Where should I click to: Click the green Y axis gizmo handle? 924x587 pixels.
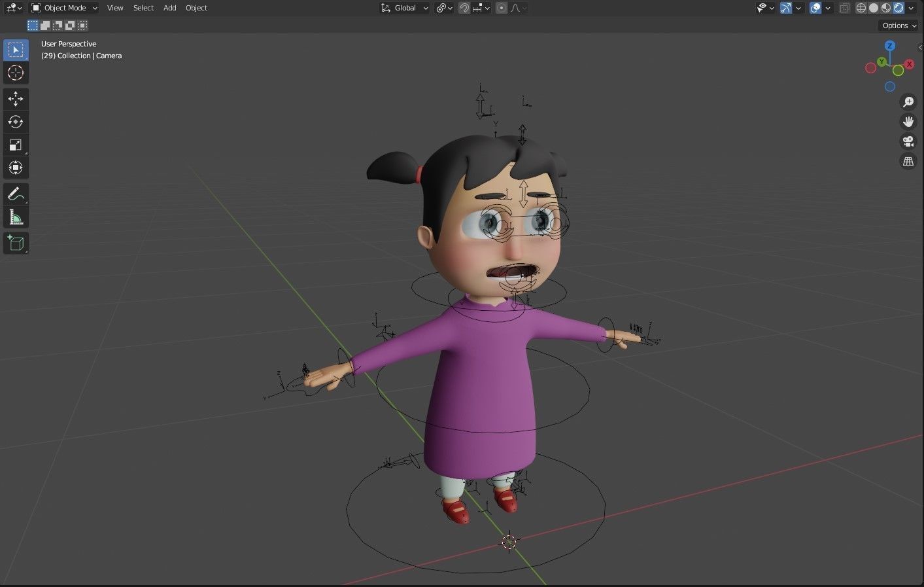point(882,62)
